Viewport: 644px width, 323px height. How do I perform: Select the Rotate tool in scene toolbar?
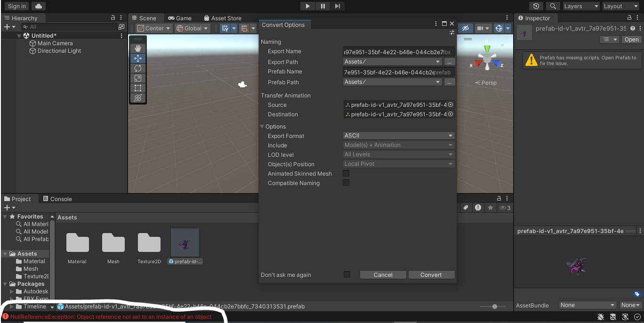[x=138, y=68]
